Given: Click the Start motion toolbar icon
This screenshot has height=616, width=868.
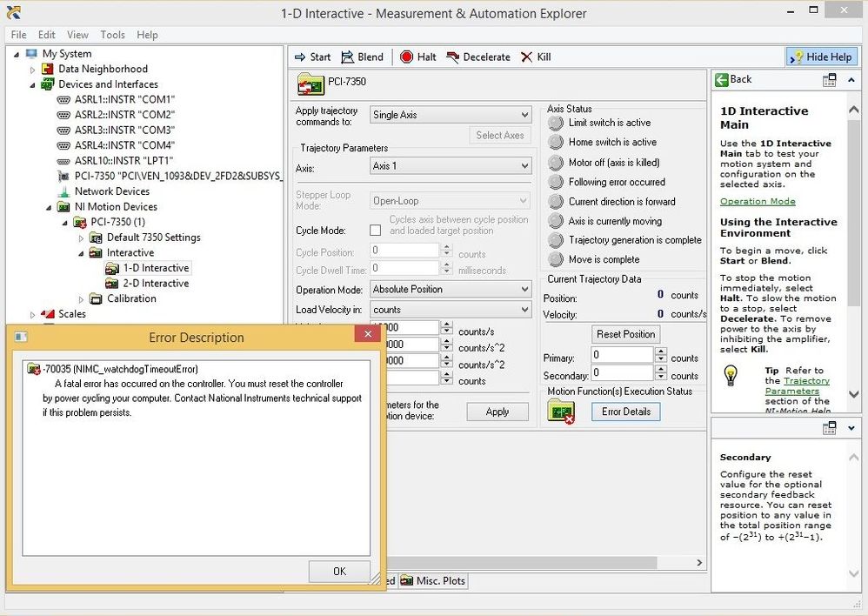Looking at the screenshot, I should (x=301, y=57).
